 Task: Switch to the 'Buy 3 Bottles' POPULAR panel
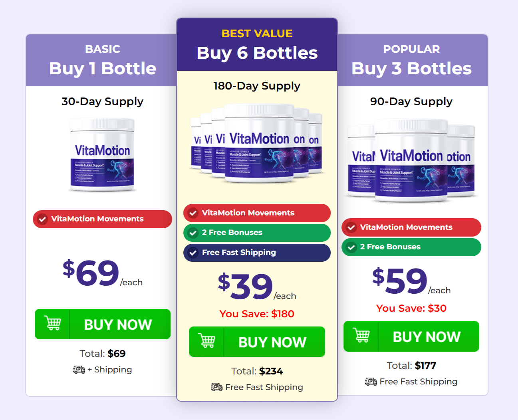pyautogui.click(x=411, y=68)
